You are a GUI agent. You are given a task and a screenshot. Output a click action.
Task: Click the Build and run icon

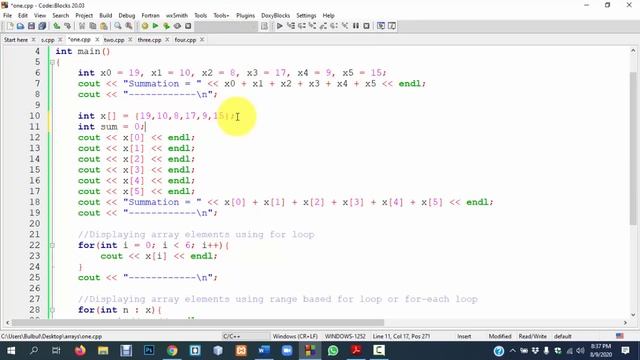[x=167, y=26]
